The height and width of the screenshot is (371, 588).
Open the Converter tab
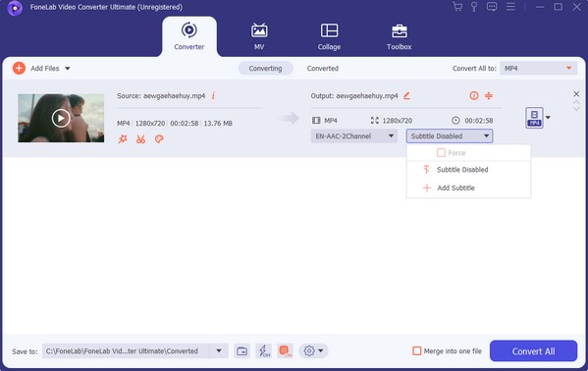(x=189, y=36)
